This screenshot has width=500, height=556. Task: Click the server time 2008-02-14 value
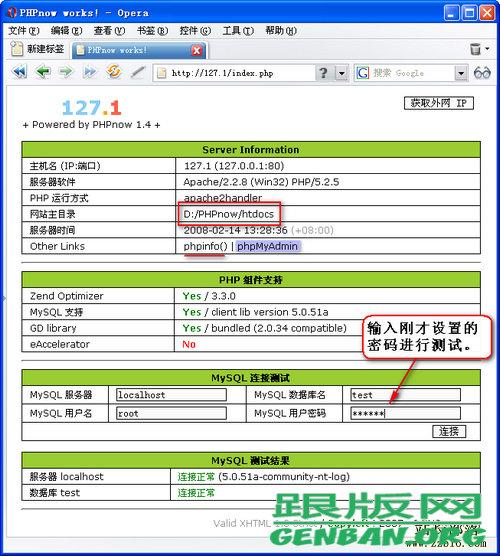pyautogui.click(x=235, y=230)
